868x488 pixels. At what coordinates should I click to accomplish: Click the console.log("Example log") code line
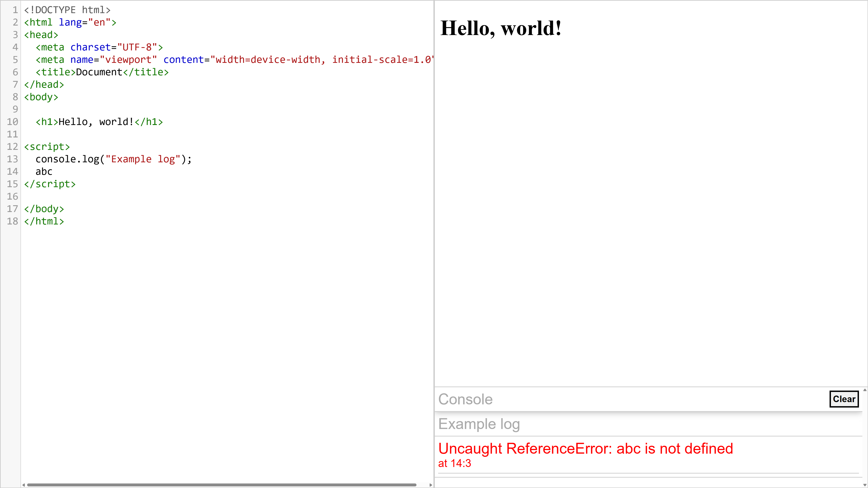114,159
